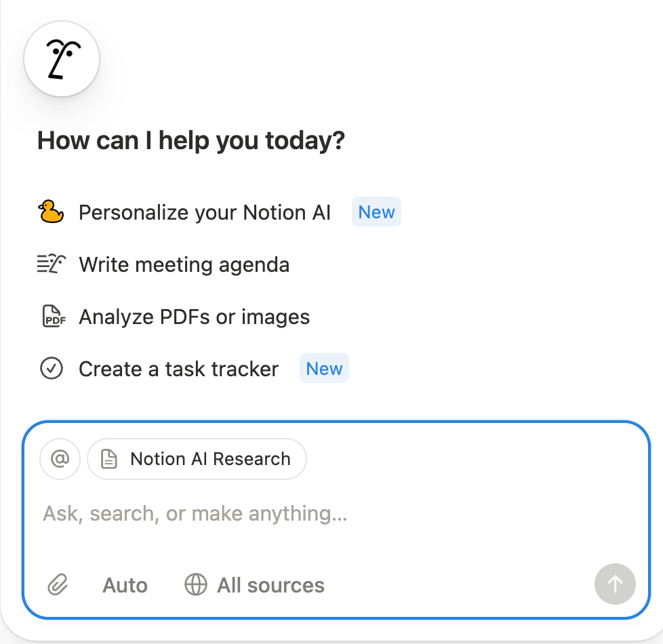Enable a different source via All sources
663x644 pixels.
tap(270, 584)
